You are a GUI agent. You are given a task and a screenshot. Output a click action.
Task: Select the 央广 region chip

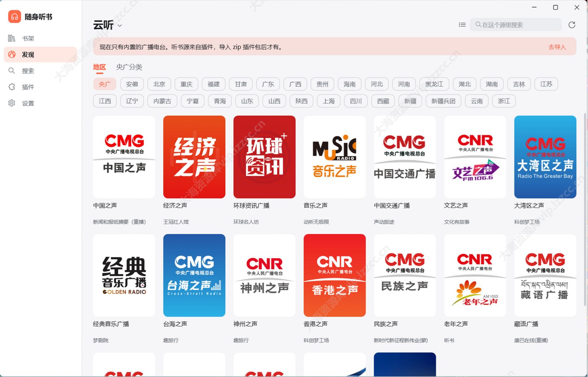click(x=105, y=84)
